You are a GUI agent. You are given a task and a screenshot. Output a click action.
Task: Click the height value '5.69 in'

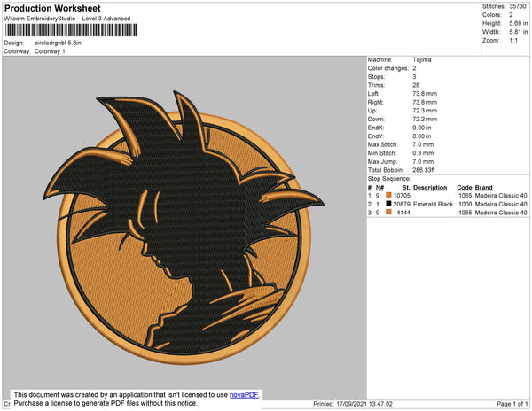coord(519,23)
